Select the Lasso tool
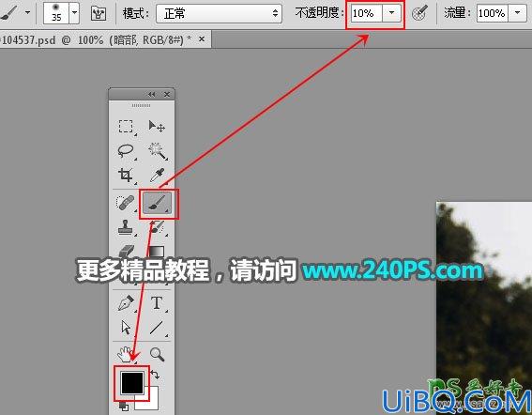 pos(126,151)
